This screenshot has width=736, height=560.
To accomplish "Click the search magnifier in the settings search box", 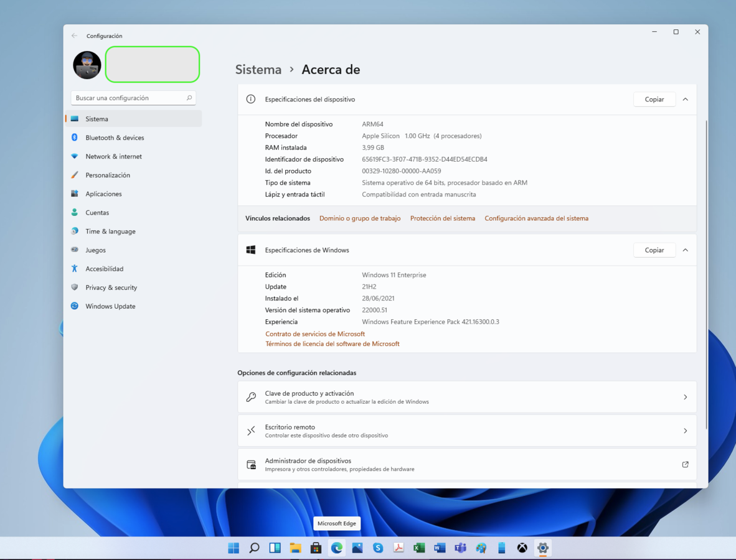I will pyautogui.click(x=189, y=98).
